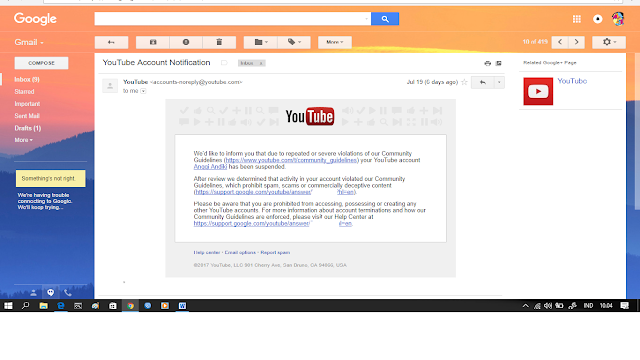The image size is (640, 360).
Task: Click the COMPOSE button
Action: [x=42, y=63]
